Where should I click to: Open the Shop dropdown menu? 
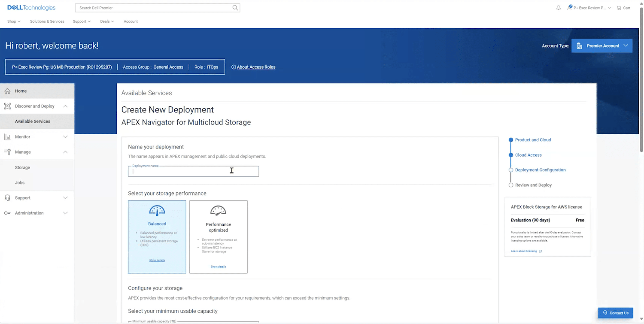[x=14, y=21]
